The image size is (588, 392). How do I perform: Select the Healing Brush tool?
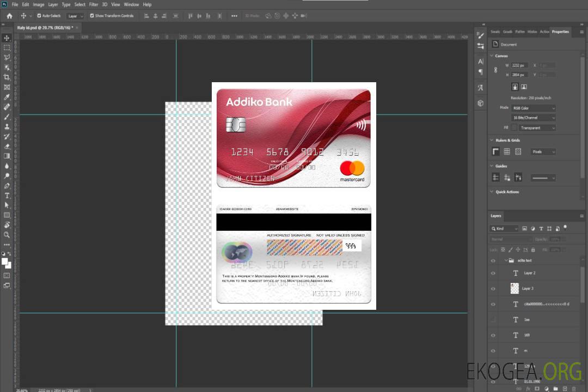tap(7, 107)
